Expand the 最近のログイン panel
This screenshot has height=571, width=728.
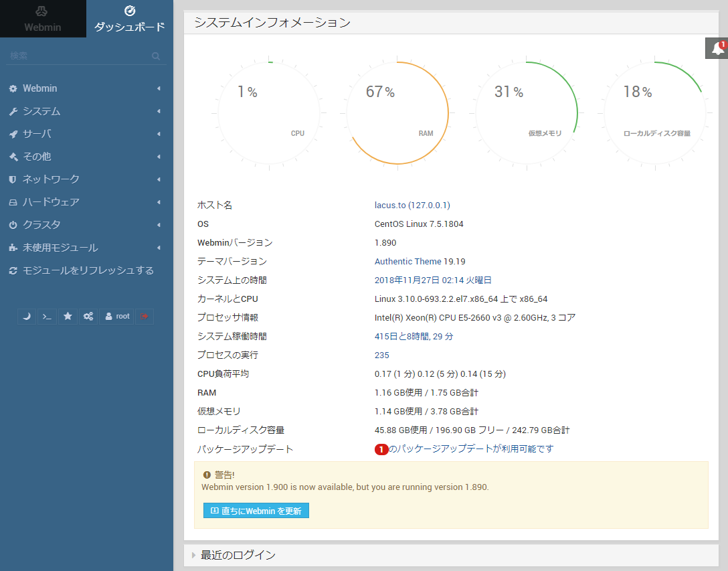click(x=238, y=555)
